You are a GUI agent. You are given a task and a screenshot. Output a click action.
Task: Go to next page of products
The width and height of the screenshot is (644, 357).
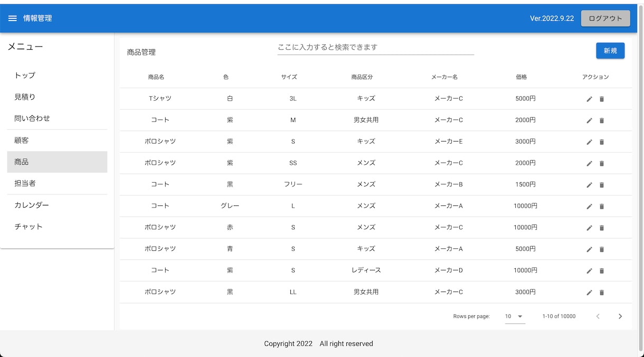pos(620,316)
